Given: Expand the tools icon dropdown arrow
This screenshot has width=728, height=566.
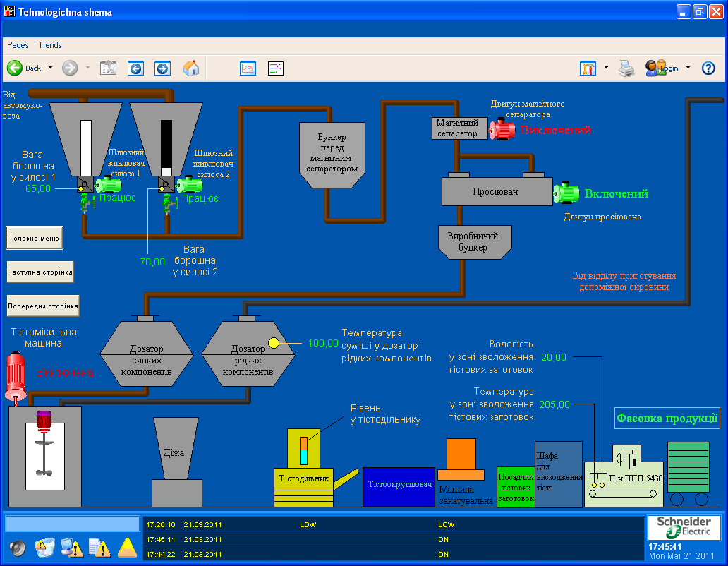Looking at the screenshot, I should click(606, 68).
